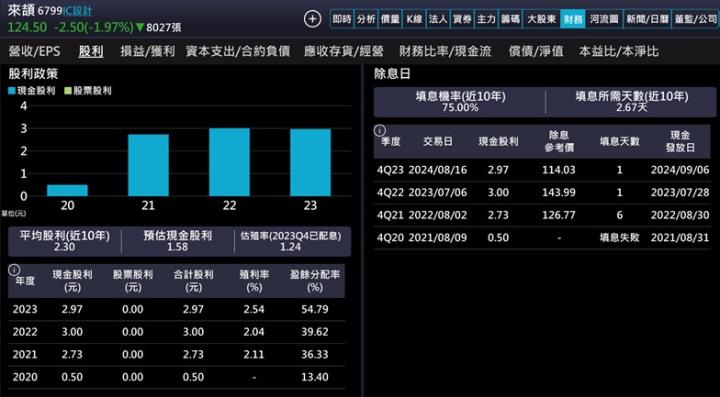Open 財務比率/現金流 sub-menu
The image size is (720, 397).
click(x=445, y=51)
